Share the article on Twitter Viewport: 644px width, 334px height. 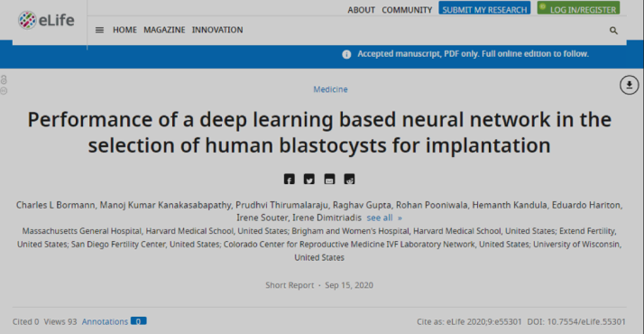[x=309, y=179]
